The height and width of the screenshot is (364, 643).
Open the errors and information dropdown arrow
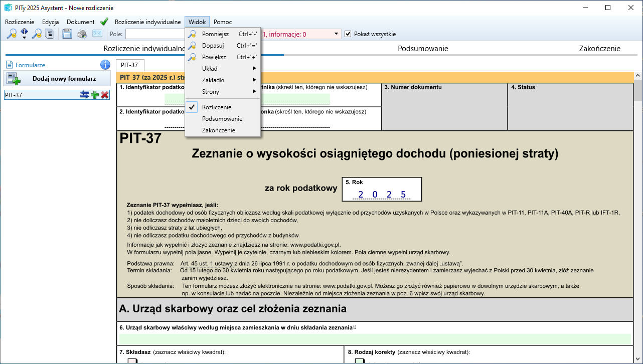[336, 34]
